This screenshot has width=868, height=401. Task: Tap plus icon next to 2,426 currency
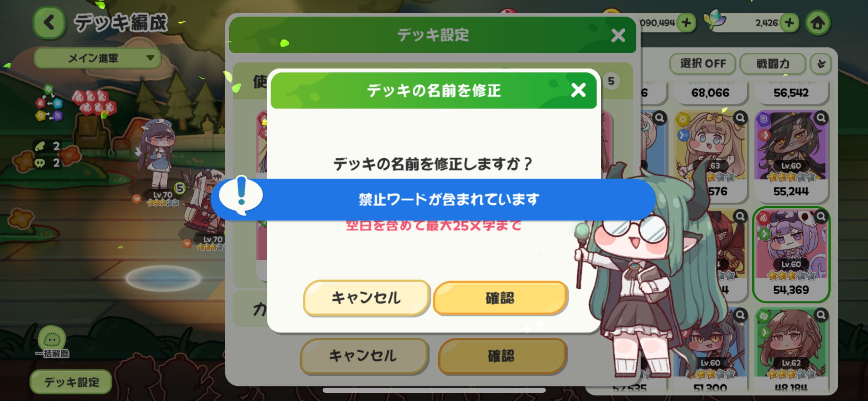pos(789,23)
